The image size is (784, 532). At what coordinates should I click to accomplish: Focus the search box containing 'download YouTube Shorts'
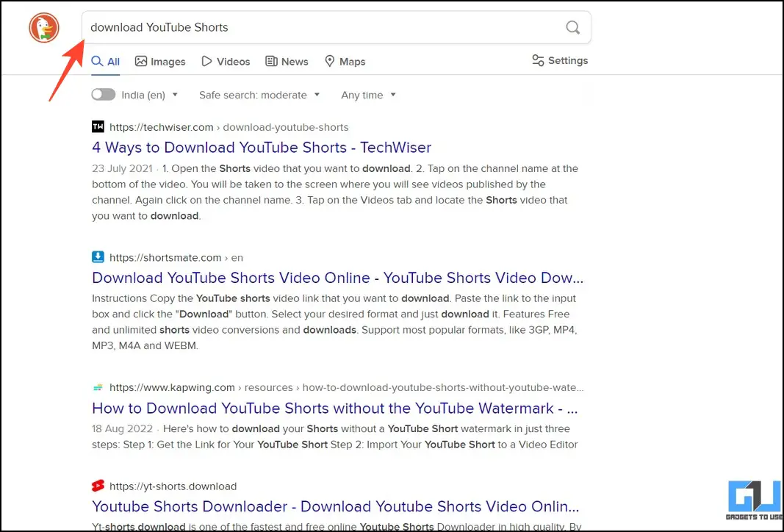click(x=336, y=27)
